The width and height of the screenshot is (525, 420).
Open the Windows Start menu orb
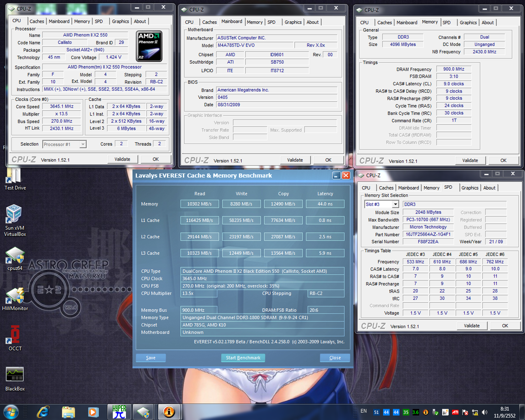point(10,412)
